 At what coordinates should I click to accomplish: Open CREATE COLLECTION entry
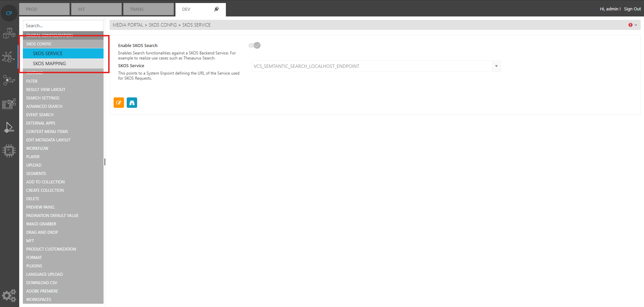pyautogui.click(x=63, y=190)
